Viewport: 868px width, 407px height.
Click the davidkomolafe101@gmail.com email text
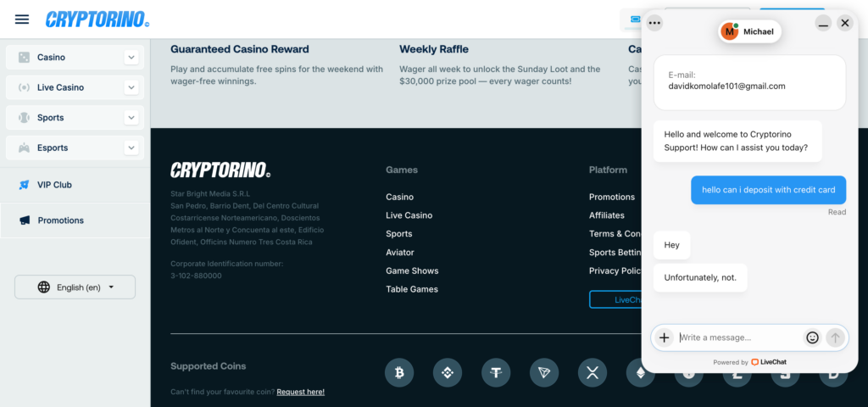(x=726, y=86)
